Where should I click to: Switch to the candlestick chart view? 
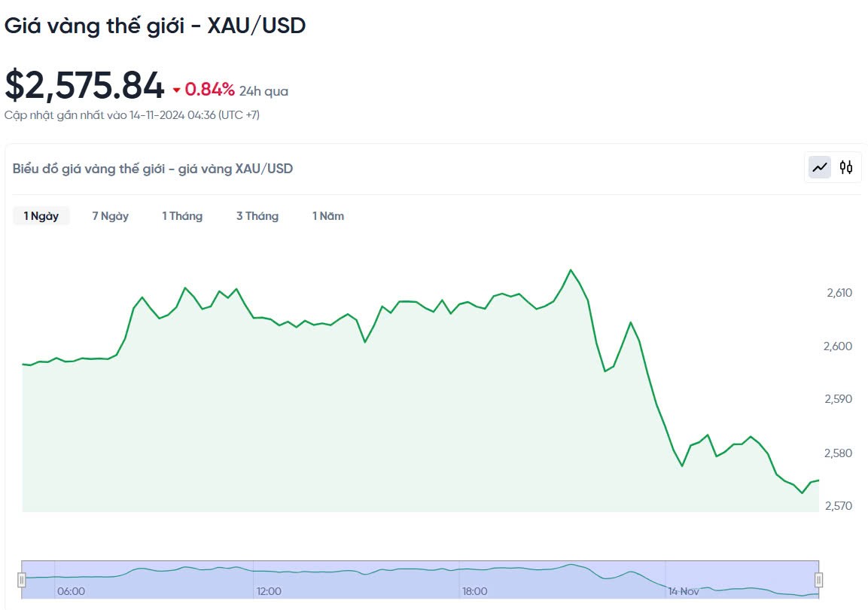[846, 167]
